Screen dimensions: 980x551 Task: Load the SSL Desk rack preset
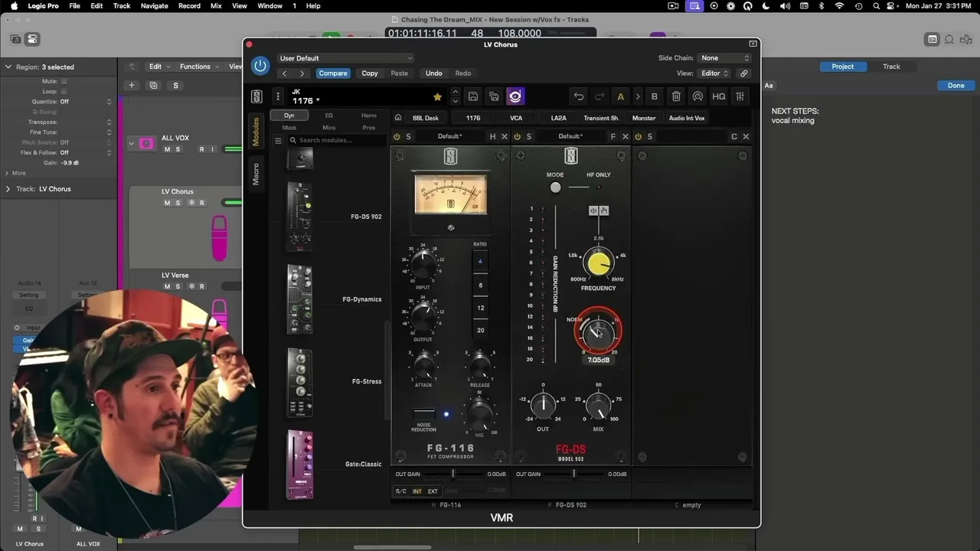pos(426,118)
